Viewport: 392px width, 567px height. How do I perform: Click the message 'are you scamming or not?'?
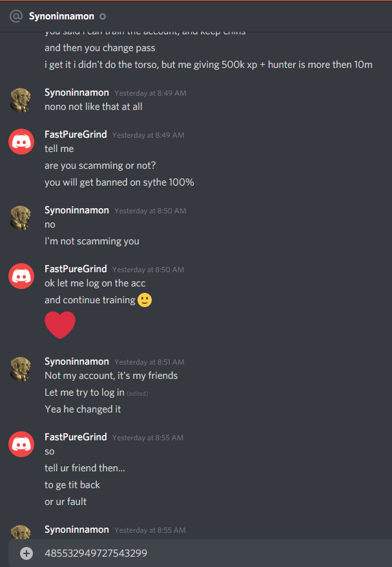click(x=100, y=166)
